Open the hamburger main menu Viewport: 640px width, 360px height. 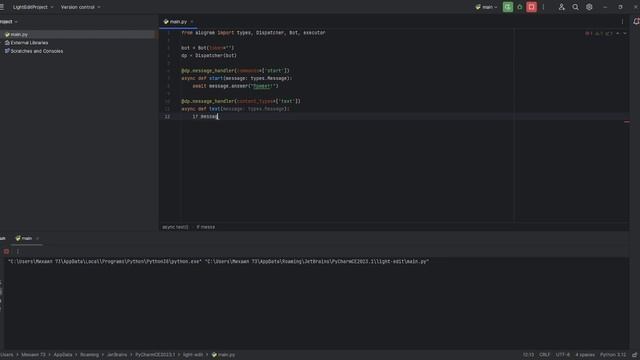point(2,7)
